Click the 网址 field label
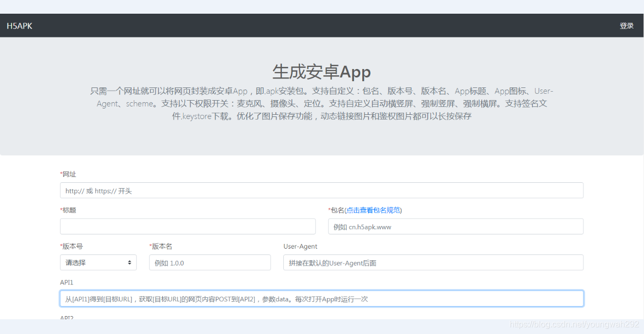 (68, 174)
